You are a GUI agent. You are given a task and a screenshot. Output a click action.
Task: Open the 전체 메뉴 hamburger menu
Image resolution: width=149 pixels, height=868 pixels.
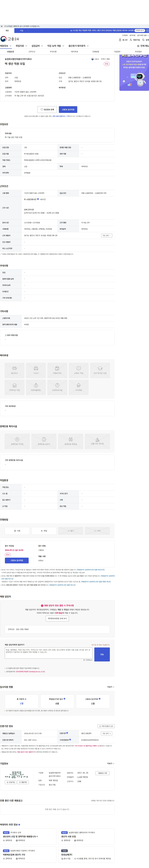(x=143, y=46)
